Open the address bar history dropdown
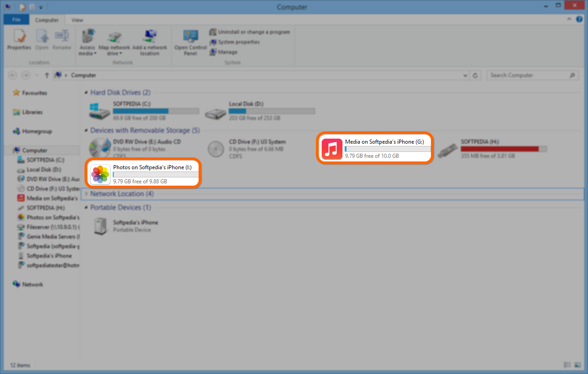The image size is (588, 374). 465,75
